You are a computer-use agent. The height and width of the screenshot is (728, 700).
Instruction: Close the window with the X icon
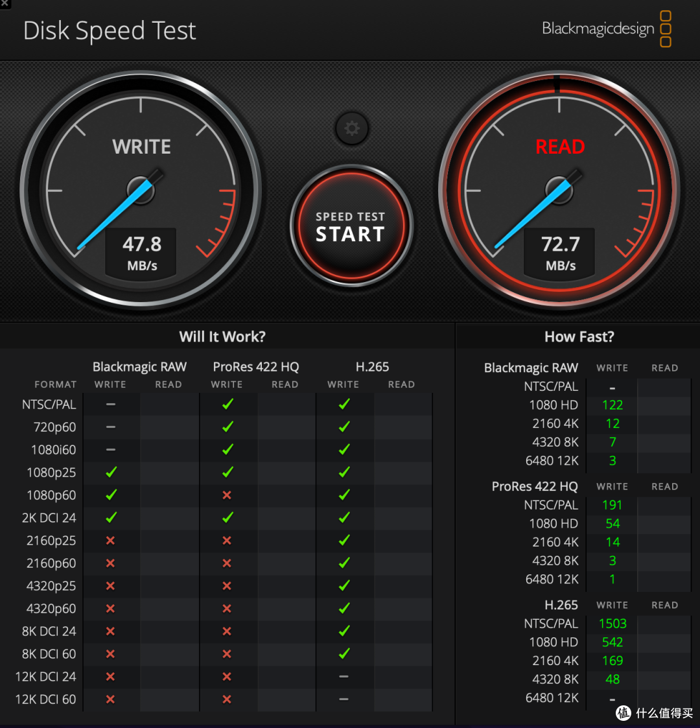point(5,4)
